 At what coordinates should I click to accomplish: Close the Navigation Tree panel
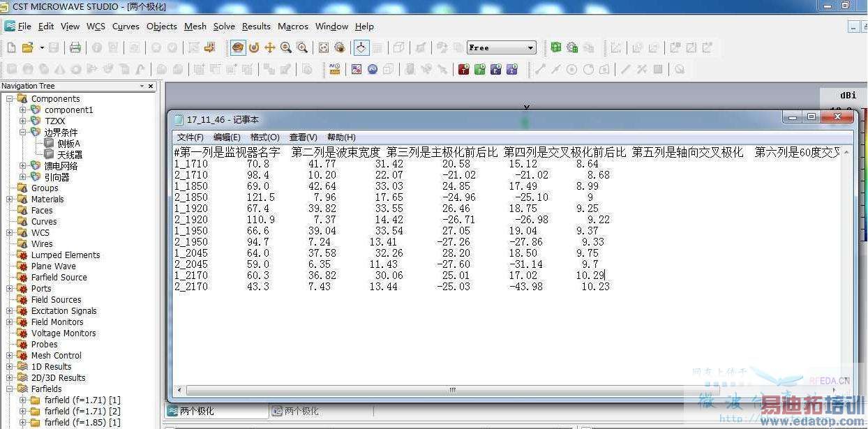(151, 86)
